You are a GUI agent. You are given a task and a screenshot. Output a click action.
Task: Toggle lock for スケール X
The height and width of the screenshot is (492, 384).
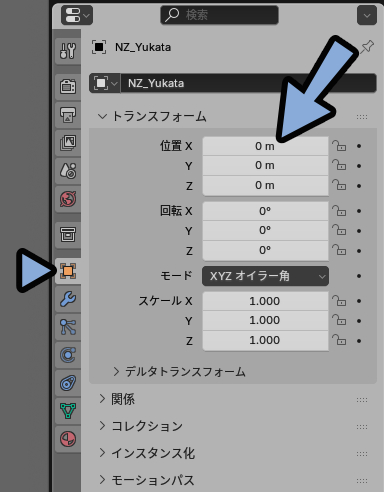(339, 301)
